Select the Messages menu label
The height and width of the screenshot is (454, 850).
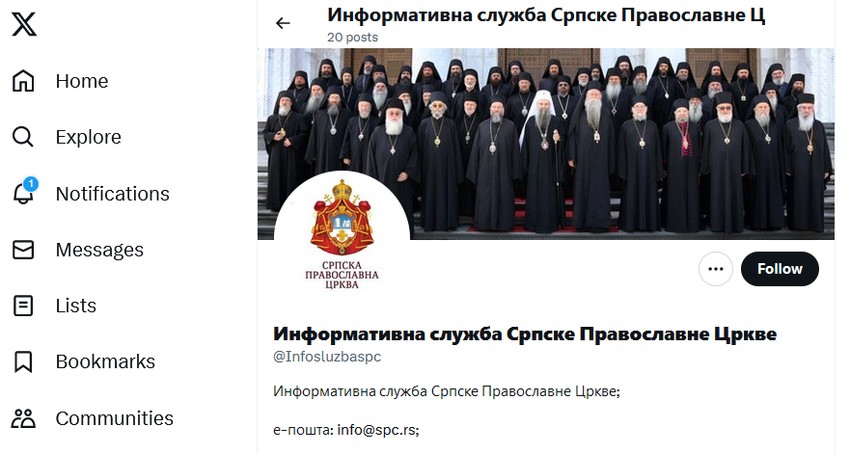point(100,250)
